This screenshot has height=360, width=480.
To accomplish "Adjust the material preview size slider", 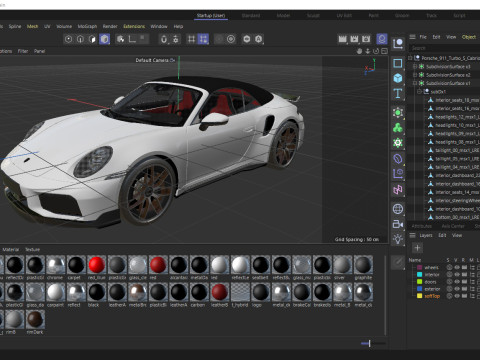I will (370, 343).
